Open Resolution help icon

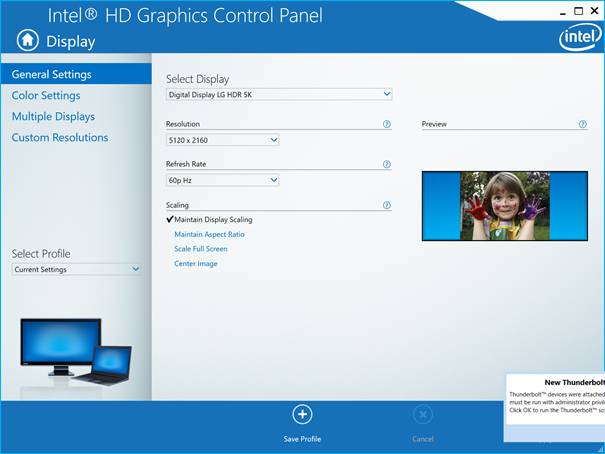[387, 124]
